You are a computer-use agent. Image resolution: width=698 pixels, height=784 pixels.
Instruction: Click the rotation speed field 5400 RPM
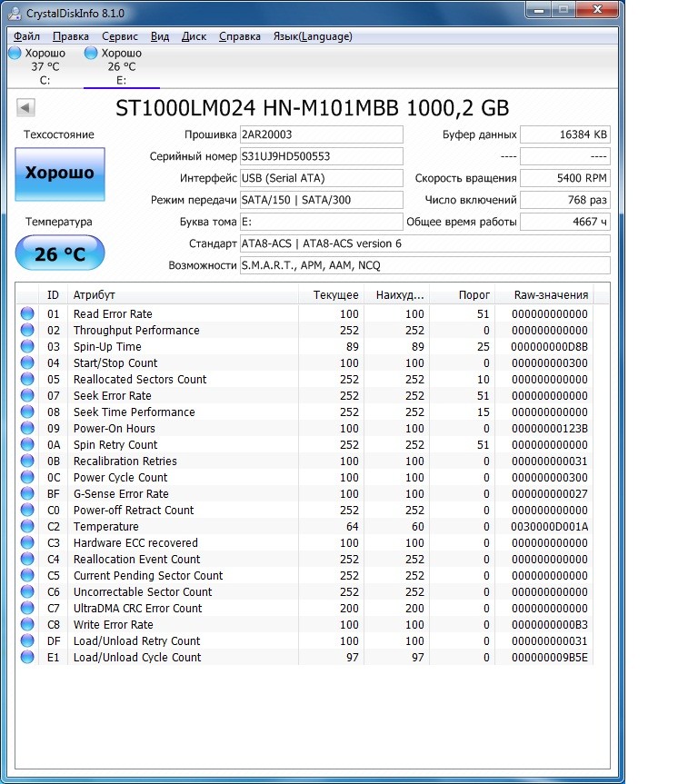point(565,178)
